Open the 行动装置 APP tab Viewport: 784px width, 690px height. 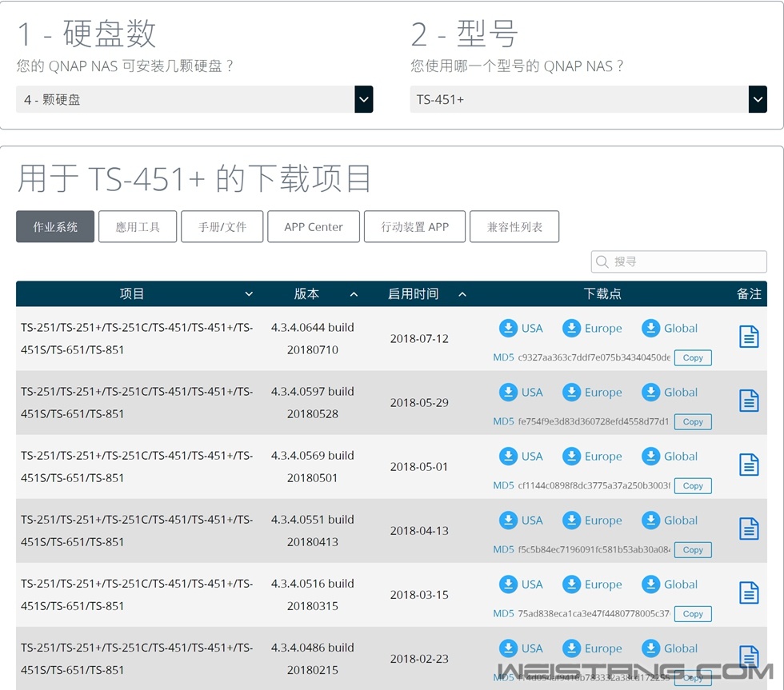[x=414, y=226]
